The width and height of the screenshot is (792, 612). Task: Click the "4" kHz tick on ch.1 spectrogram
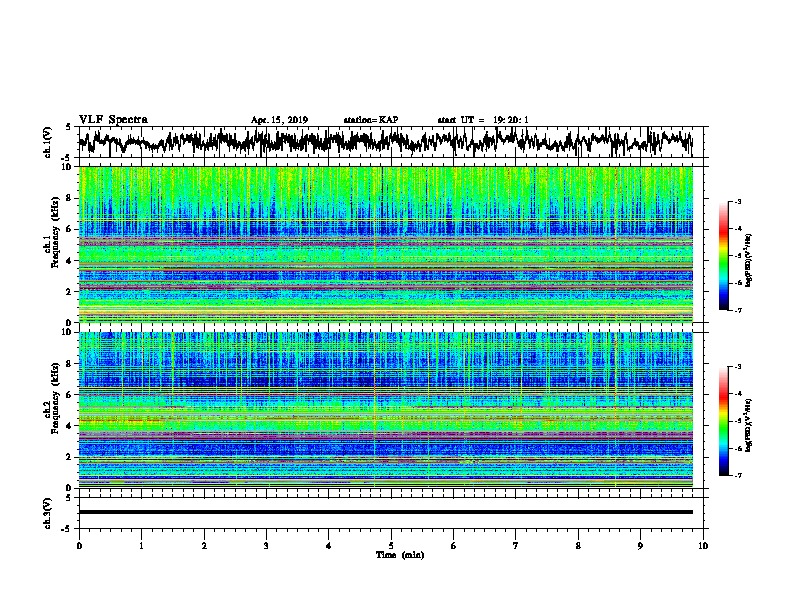tap(71, 261)
